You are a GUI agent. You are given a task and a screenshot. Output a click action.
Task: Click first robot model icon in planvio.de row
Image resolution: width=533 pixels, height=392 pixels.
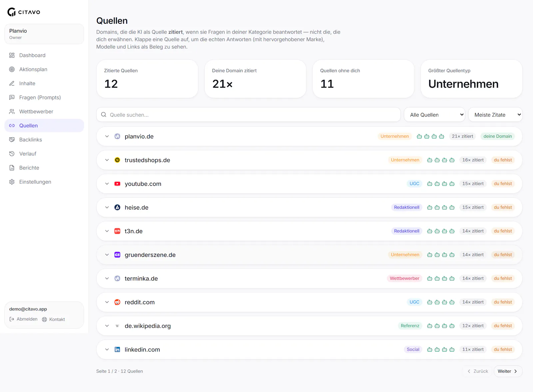pyautogui.click(x=419, y=136)
